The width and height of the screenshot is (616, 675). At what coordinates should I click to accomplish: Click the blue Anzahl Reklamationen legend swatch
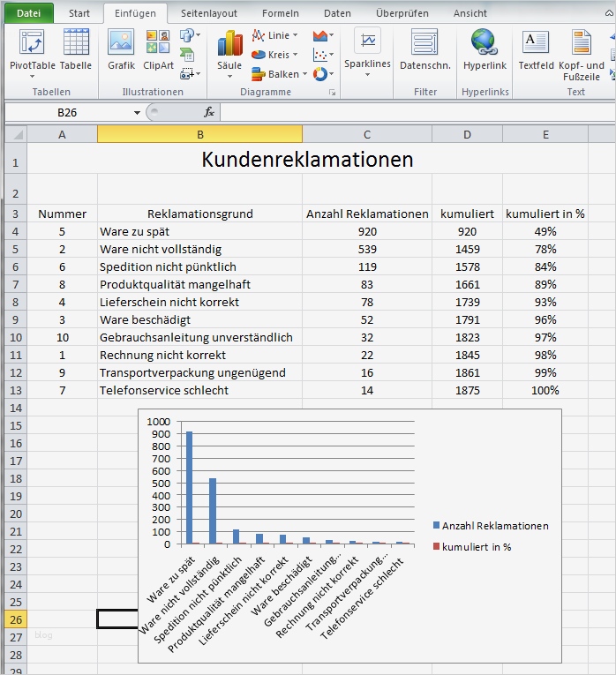436,525
